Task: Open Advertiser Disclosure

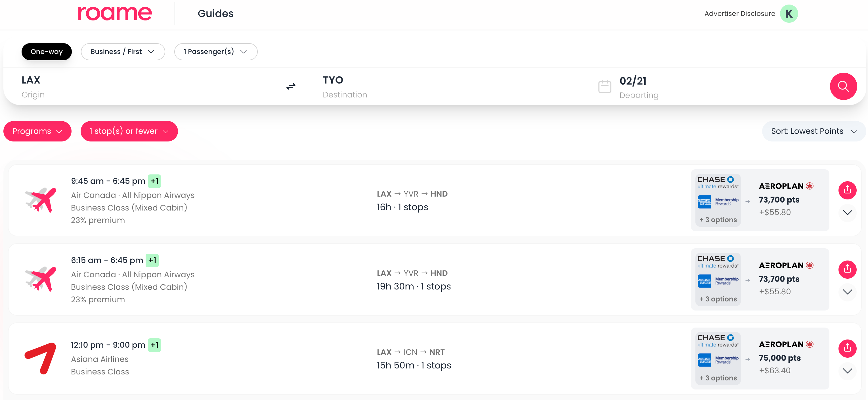Action: pyautogui.click(x=740, y=13)
